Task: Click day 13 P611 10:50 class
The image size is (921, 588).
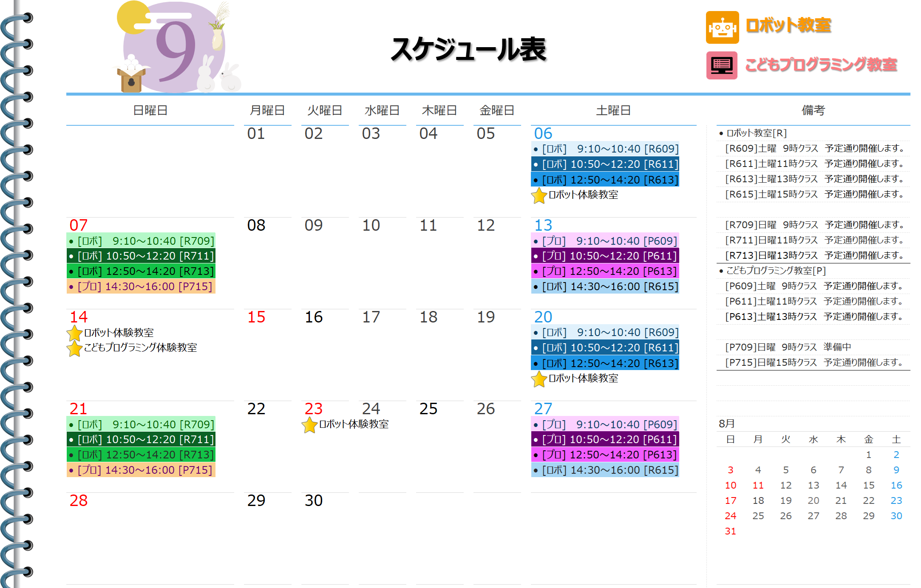Action: [x=605, y=256]
